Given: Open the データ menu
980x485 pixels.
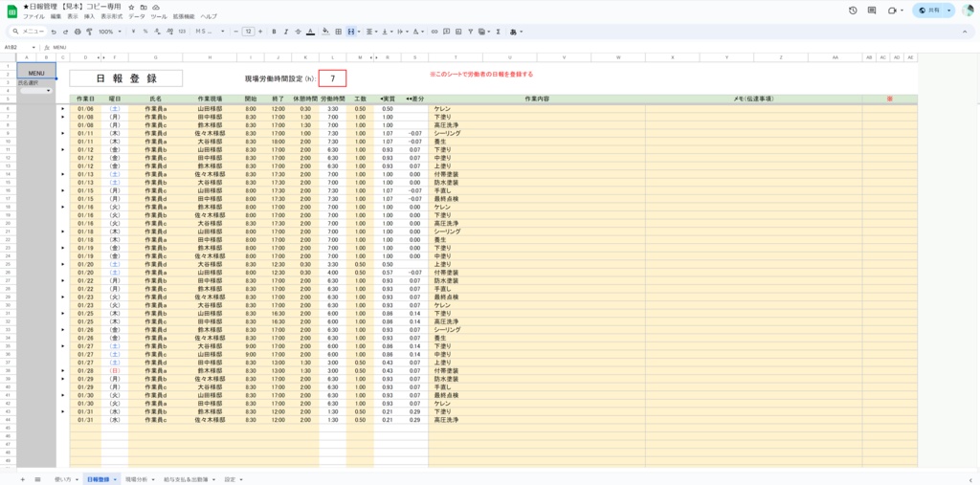Looking at the screenshot, I should (136, 16).
